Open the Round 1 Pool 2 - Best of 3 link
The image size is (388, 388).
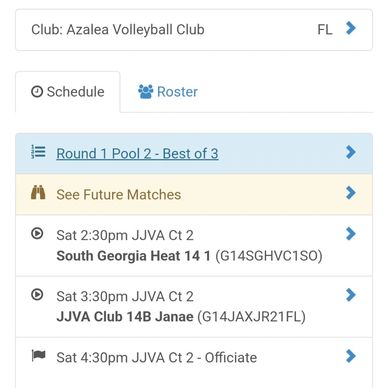137,154
